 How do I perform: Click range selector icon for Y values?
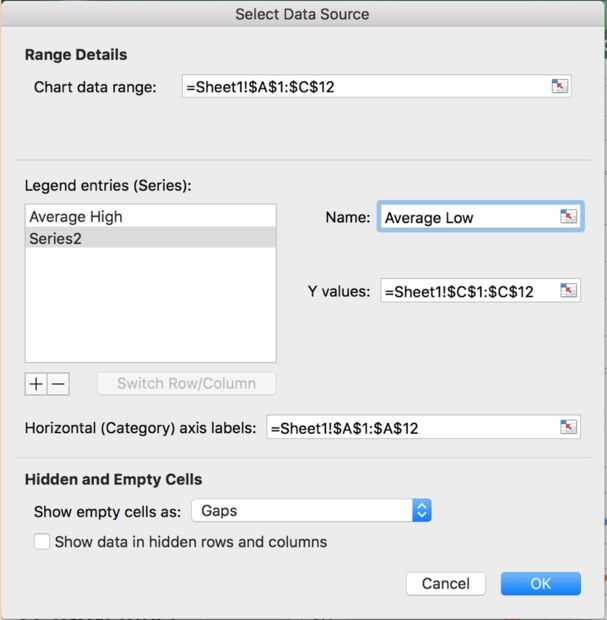click(x=568, y=292)
